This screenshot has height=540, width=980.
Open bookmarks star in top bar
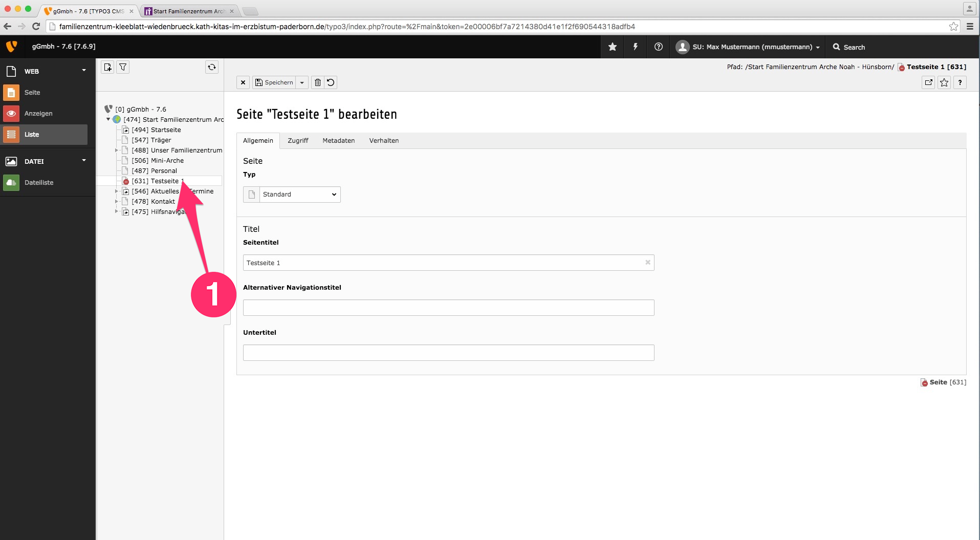click(612, 47)
